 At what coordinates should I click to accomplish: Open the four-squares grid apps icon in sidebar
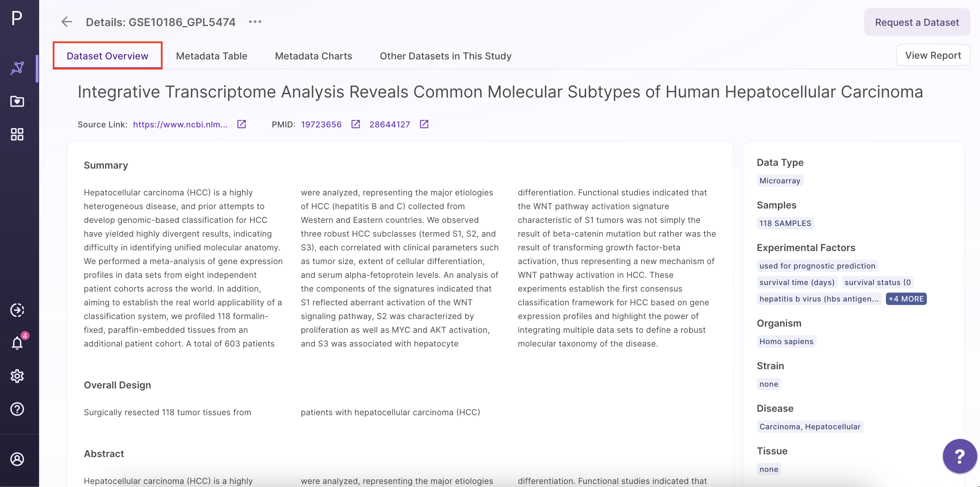coord(17,134)
